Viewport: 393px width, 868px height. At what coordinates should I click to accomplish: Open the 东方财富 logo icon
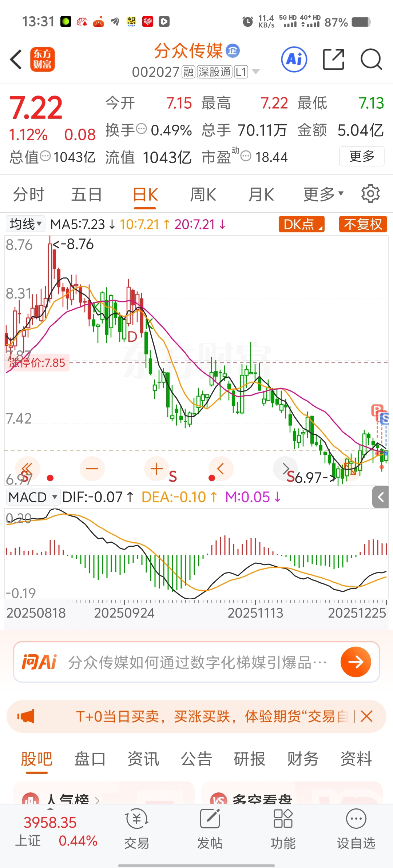pos(42,59)
